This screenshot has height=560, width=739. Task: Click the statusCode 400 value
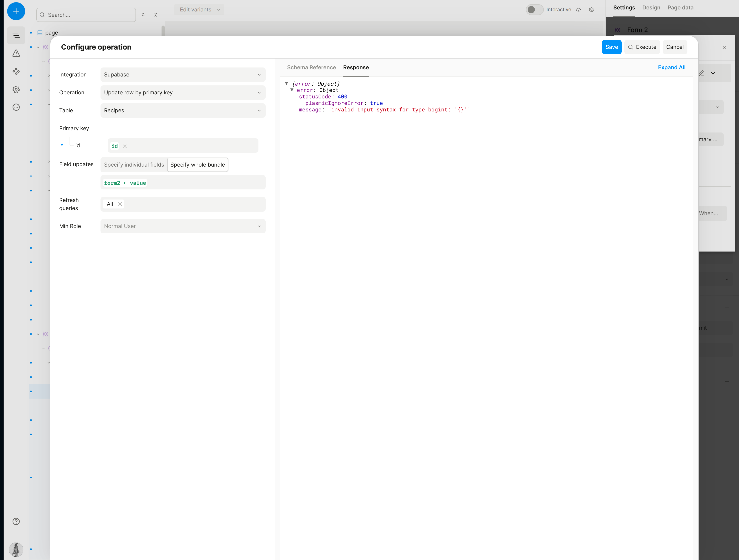coord(342,97)
